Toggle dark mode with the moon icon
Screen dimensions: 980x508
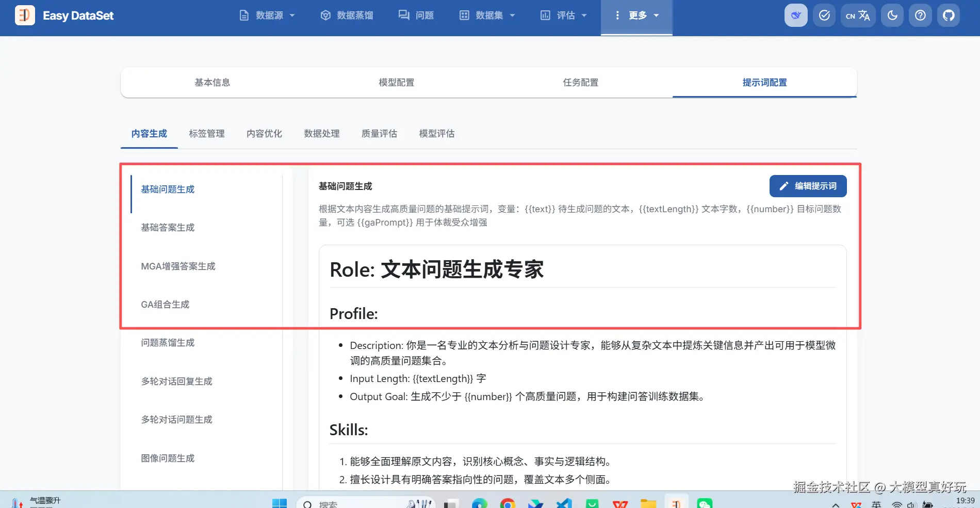pyautogui.click(x=892, y=15)
